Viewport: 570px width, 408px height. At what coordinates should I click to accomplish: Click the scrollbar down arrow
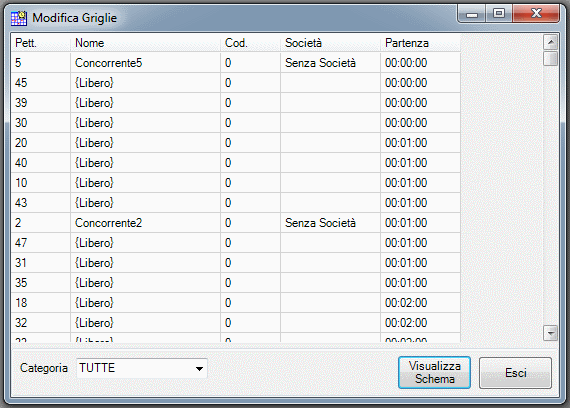550,332
